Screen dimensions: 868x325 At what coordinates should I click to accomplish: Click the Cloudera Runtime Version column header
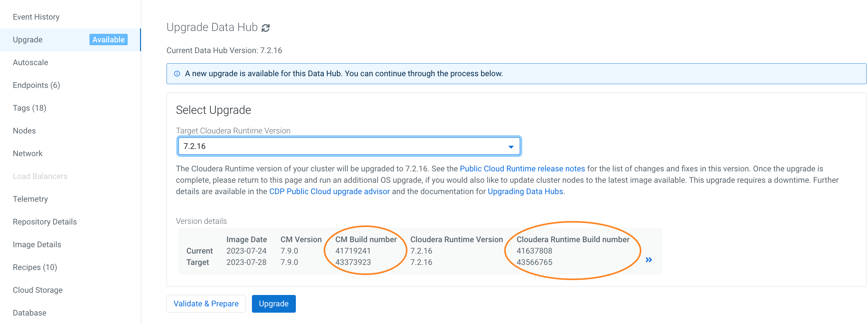456,239
